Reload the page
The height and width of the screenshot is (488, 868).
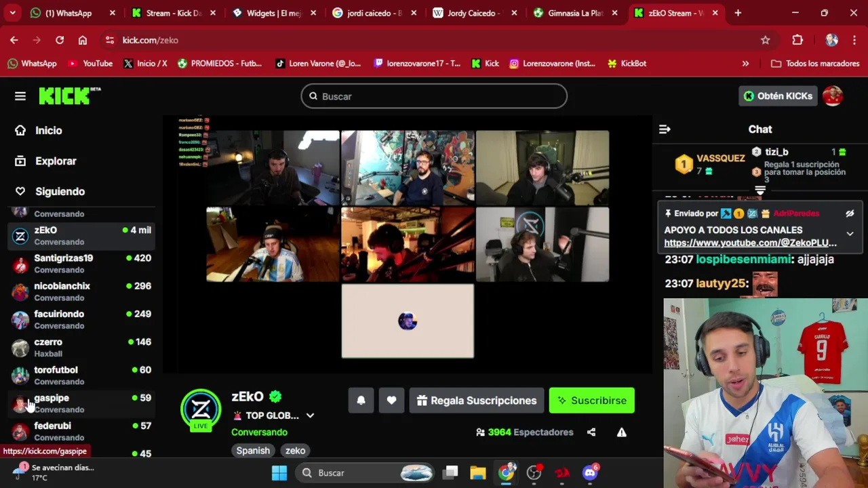tap(60, 40)
